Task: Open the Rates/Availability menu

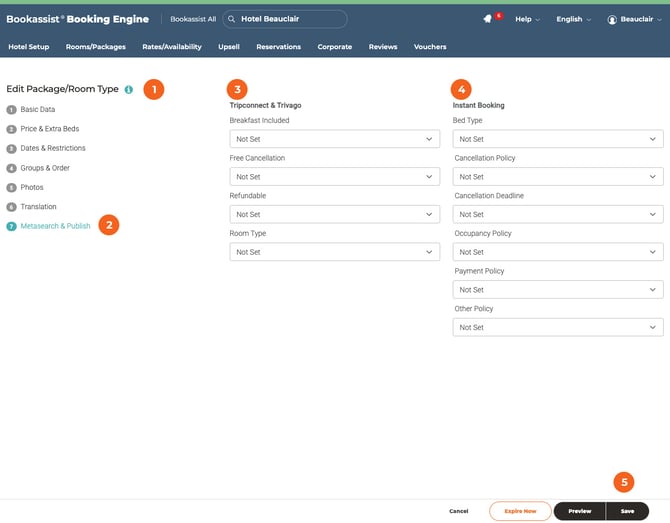Action: click(171, 47)
